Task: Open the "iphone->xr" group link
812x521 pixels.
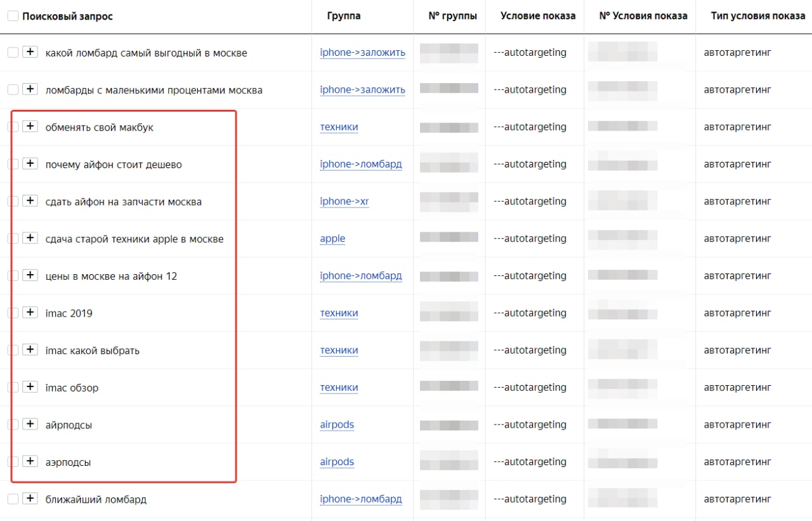Action: (344, 201)
